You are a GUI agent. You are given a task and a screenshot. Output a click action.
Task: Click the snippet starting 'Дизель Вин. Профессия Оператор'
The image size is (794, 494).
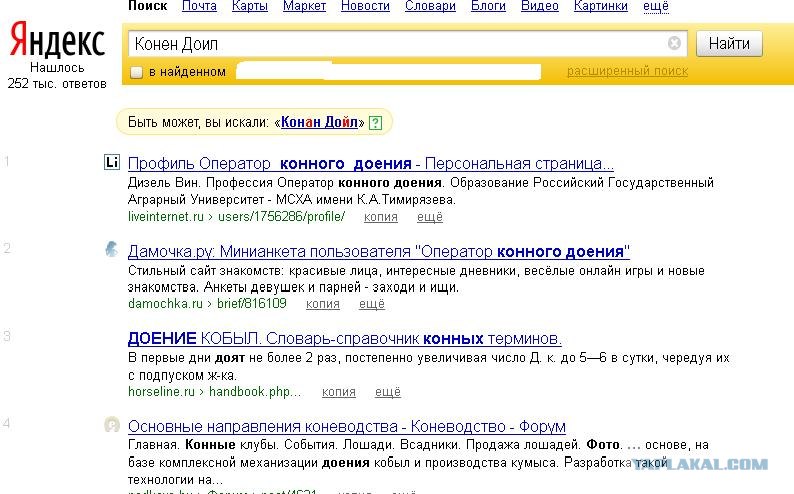pos(421,191)
